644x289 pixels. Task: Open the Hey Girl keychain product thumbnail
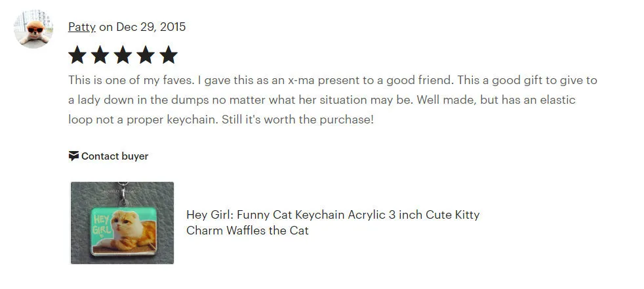pyautogui.click(x=123, y=223)
